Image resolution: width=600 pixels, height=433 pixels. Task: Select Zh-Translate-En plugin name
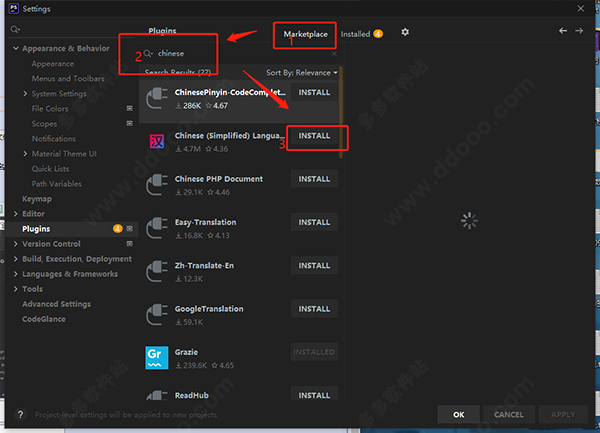[x=204, y=265]
